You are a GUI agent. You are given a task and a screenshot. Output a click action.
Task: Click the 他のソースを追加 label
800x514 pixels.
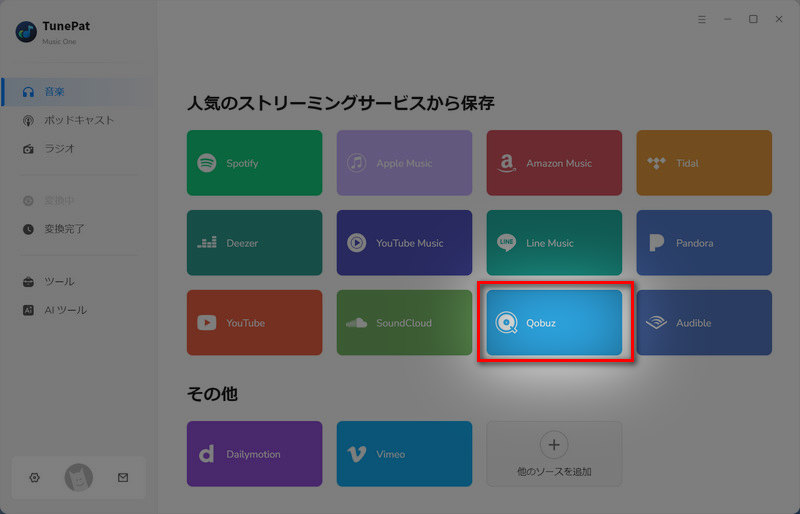point(554,472)
